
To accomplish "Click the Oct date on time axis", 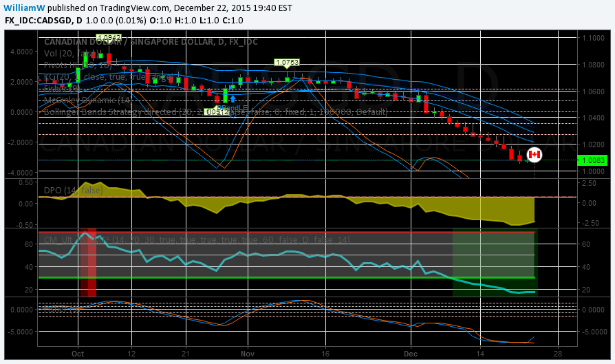I will (78, 354).
